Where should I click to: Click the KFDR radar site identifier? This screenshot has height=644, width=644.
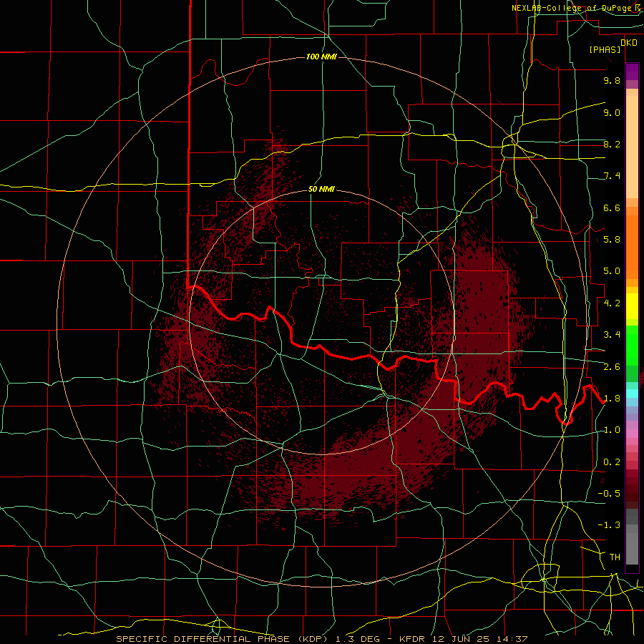pyautogui.click(x=413, y=639)
